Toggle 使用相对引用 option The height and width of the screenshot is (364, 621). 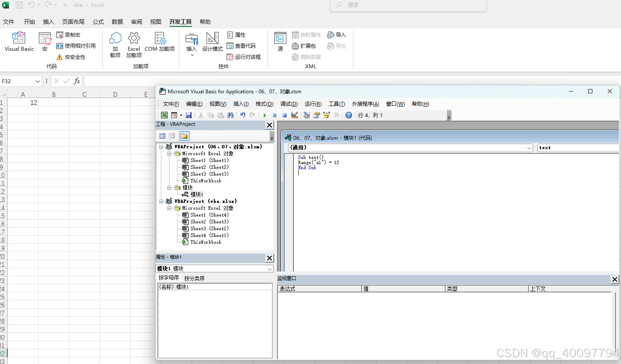[x=76, y=46]
